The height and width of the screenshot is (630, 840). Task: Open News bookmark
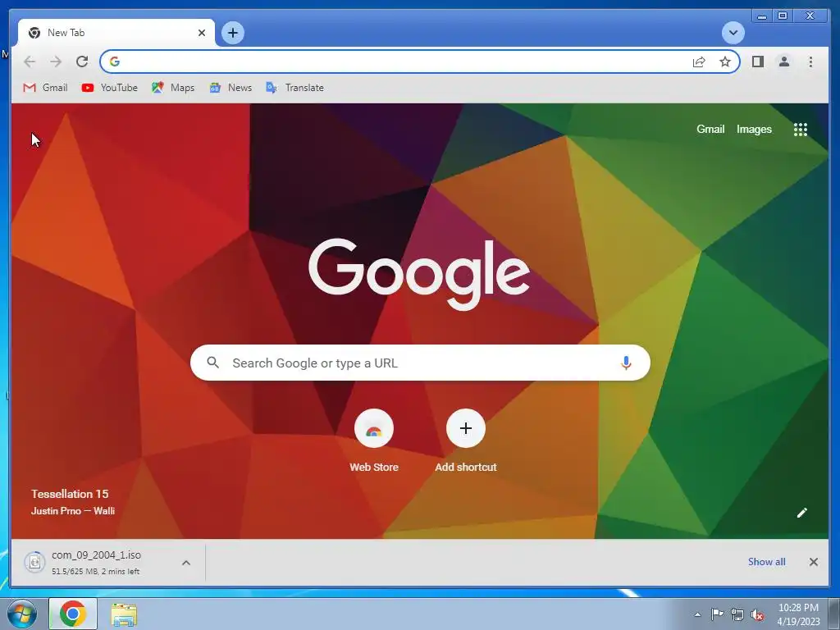231,87
